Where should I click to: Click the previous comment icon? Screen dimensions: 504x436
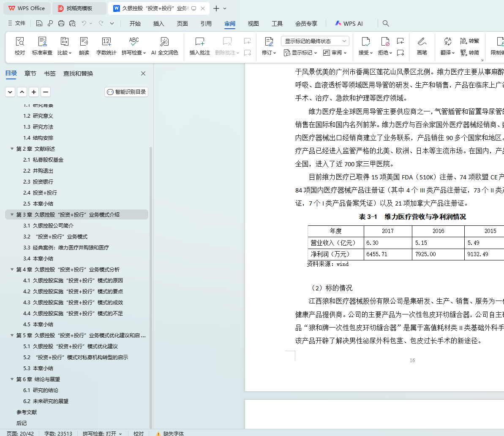click(247, 41)
